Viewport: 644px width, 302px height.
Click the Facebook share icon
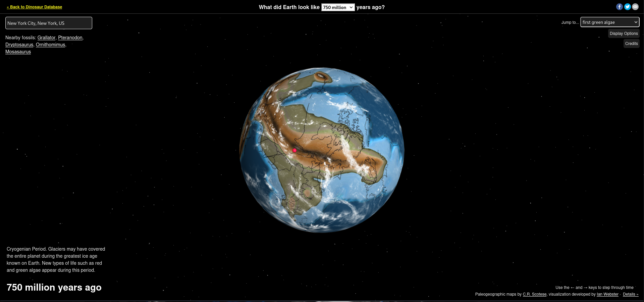tap(619, 7)
